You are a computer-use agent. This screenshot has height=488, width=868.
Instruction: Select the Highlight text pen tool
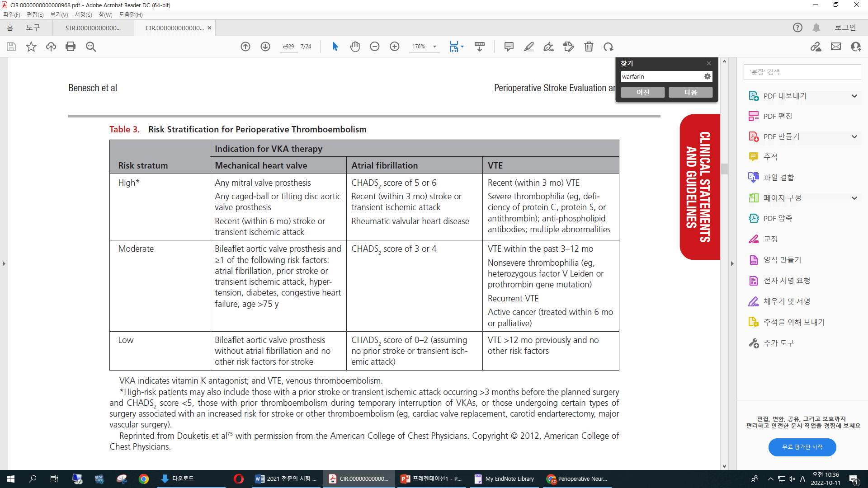pos(529,47)
